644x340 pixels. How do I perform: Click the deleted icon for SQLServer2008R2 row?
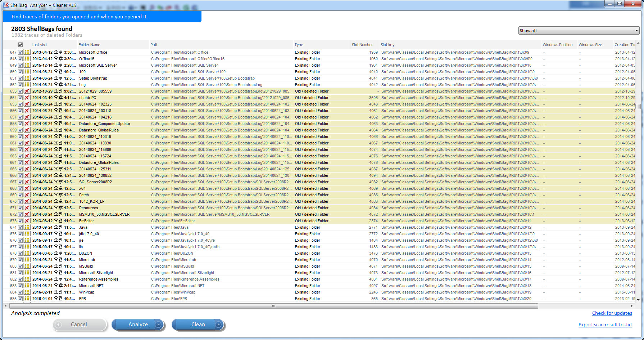pos(27,182)
